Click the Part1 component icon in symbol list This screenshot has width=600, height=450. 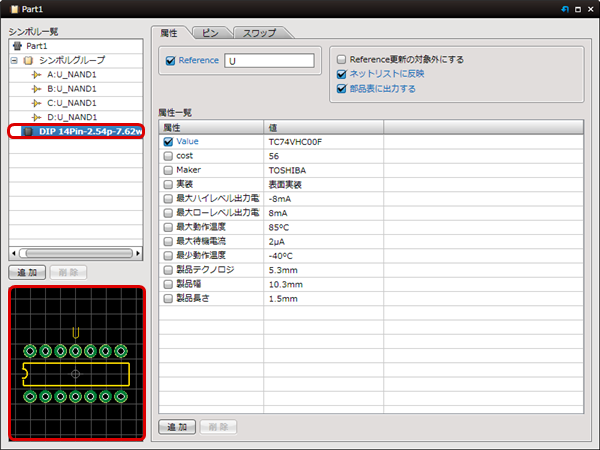17,46
